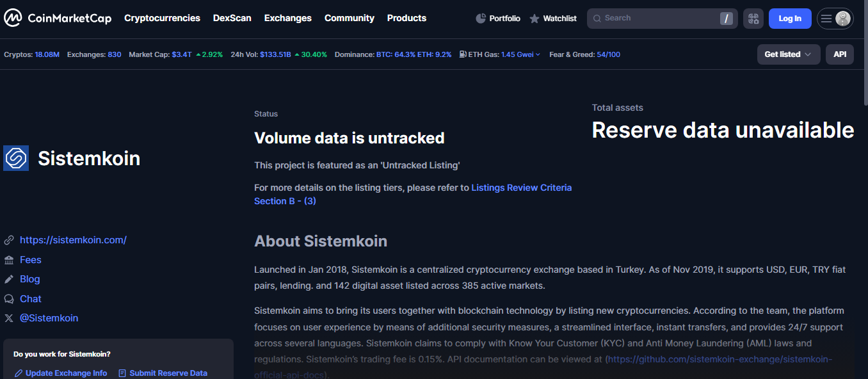Click the Fees bank icon

(x=9, y=260)
